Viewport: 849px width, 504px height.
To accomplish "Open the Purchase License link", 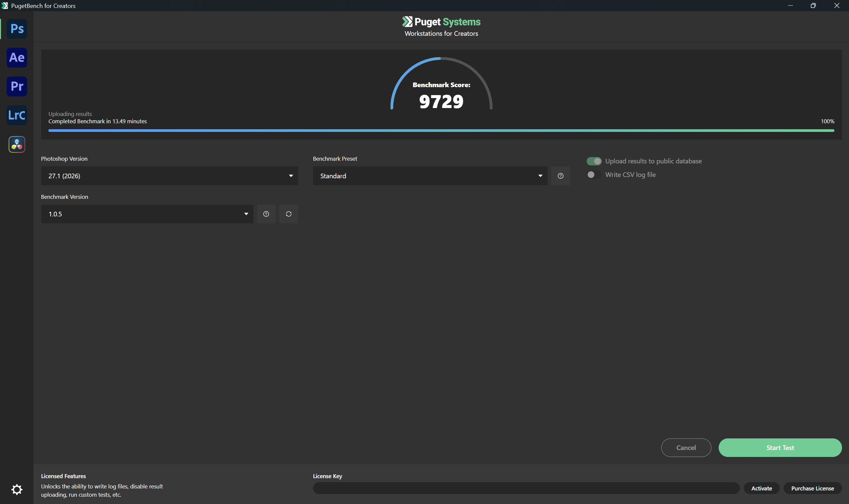I will (812, 488).
